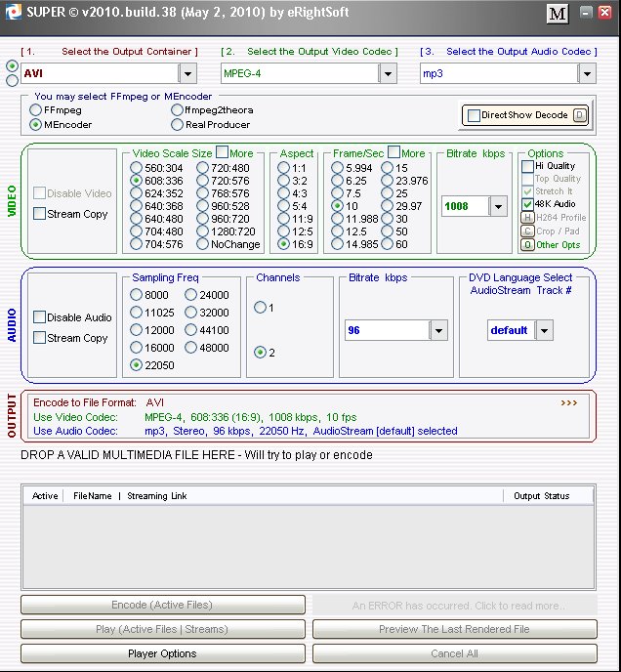This screenshot has height=672, width=621.
Task: Select the Real Producer option
Action: [177, 125]
